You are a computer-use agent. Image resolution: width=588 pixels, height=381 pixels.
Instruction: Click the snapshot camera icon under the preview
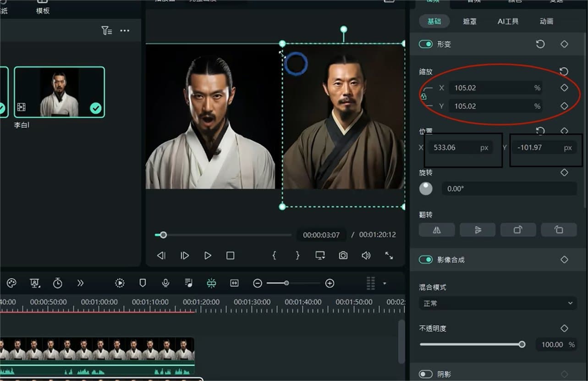pos(343,255)
